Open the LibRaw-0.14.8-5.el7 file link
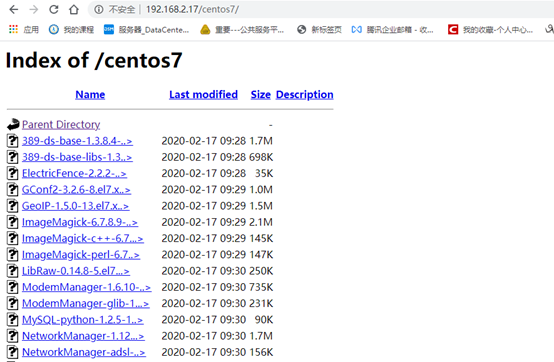Image resolution: width=554 pixels, height=362 pixels. [x=76, y=271]
